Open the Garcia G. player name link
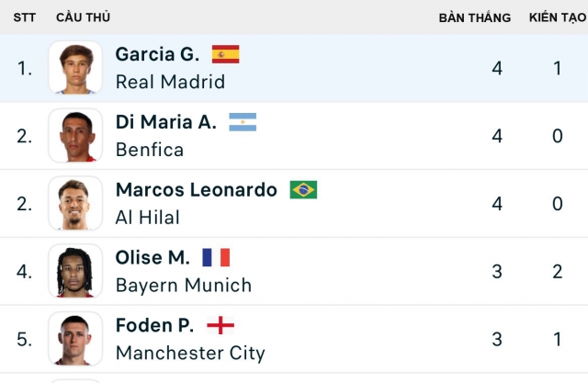 pos(157,54)
